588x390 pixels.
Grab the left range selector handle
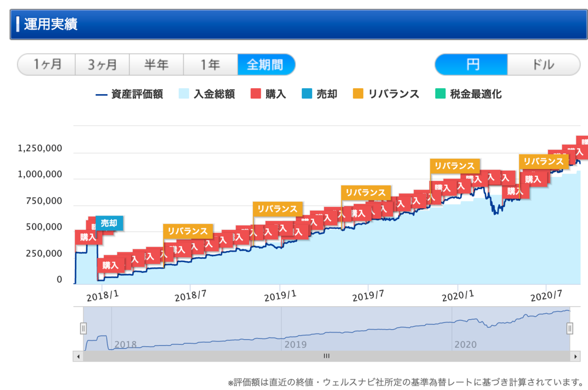tap(83, 328)
